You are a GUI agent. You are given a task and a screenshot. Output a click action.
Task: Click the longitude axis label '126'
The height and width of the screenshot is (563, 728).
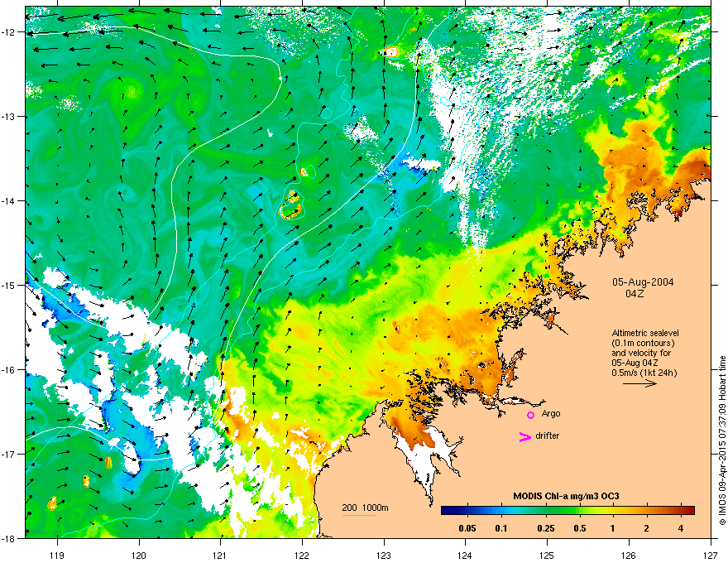click(x=628, y=555)
